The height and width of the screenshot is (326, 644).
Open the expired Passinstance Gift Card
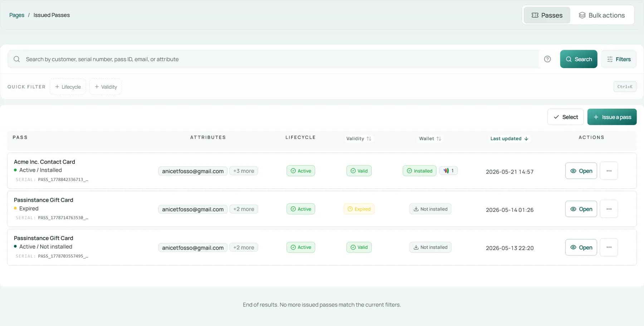581,209
